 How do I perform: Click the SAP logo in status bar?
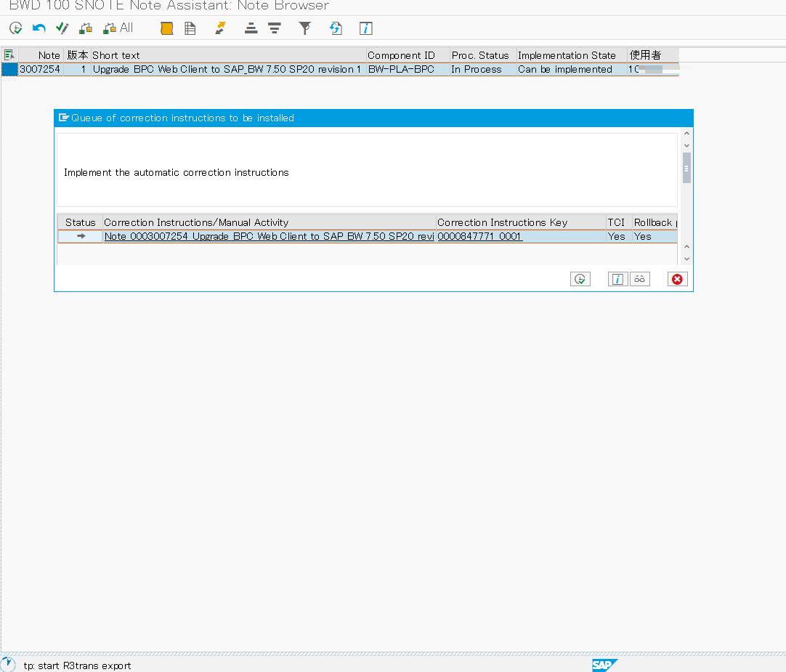(604, 665)
